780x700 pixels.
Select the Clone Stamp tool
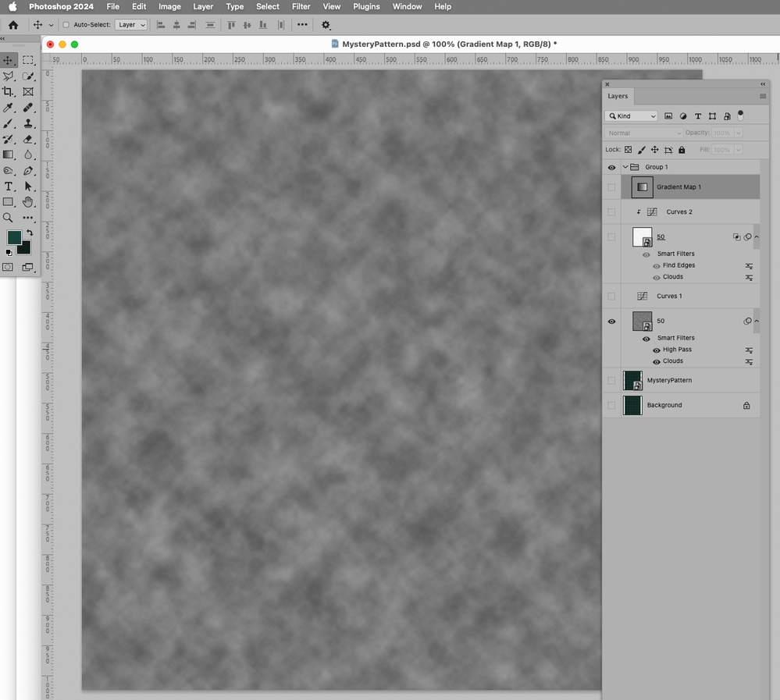pos(28,123)
